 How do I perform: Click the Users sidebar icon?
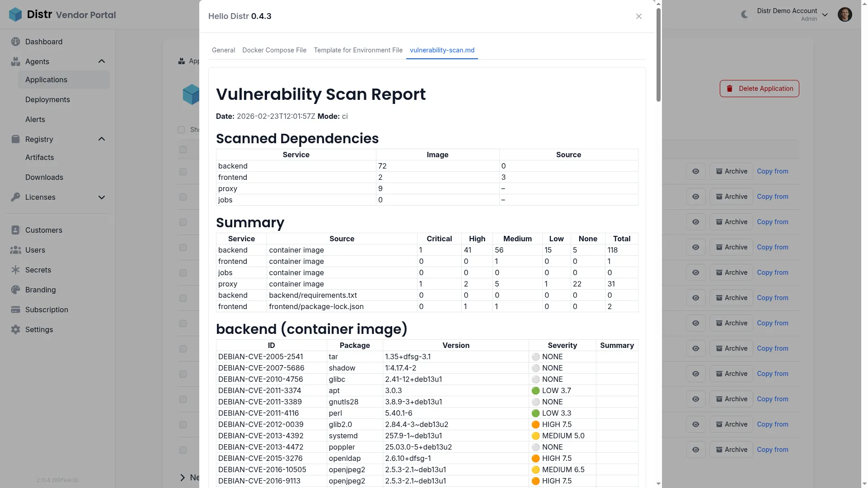pos(15,250)
